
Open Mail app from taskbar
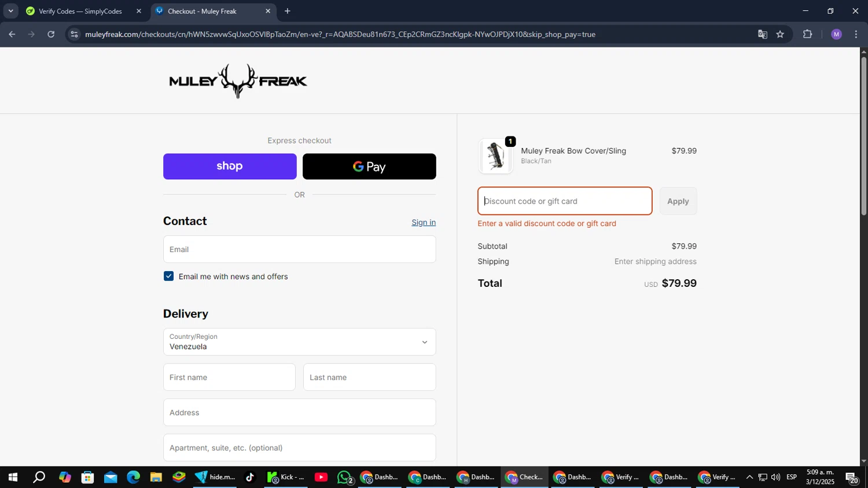(x=111, y=478)
